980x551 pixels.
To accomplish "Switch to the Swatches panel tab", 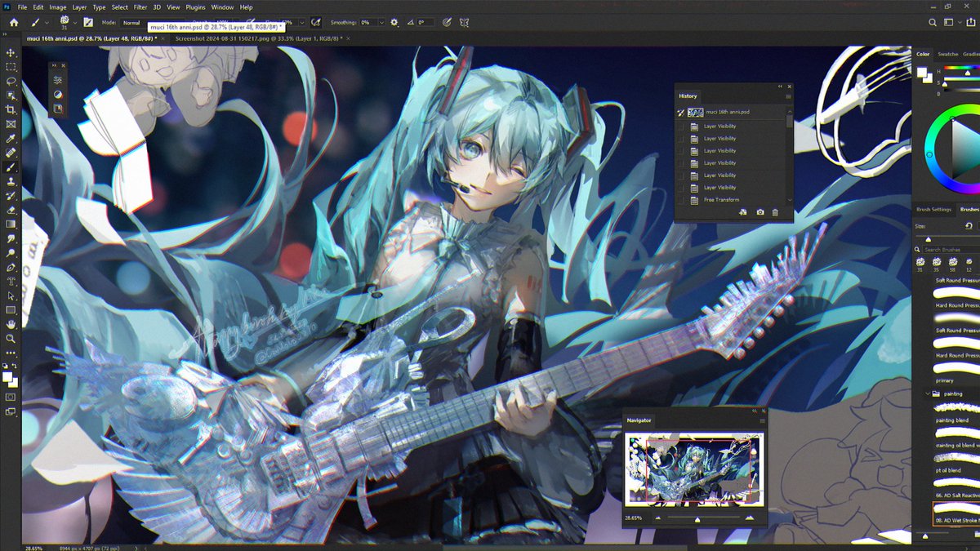I will tap(947, 55).
